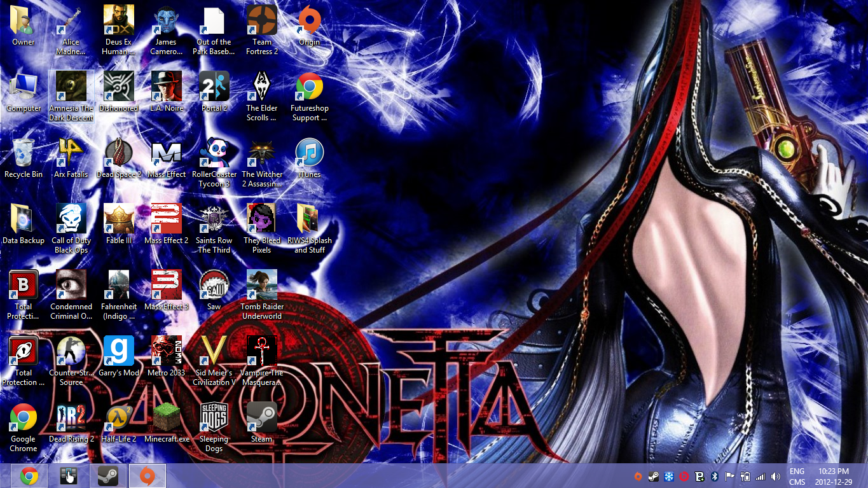Viewport: 868px width, 488px height.
Task: Launch the iTunes desktop shortcut
Action: 309,153
